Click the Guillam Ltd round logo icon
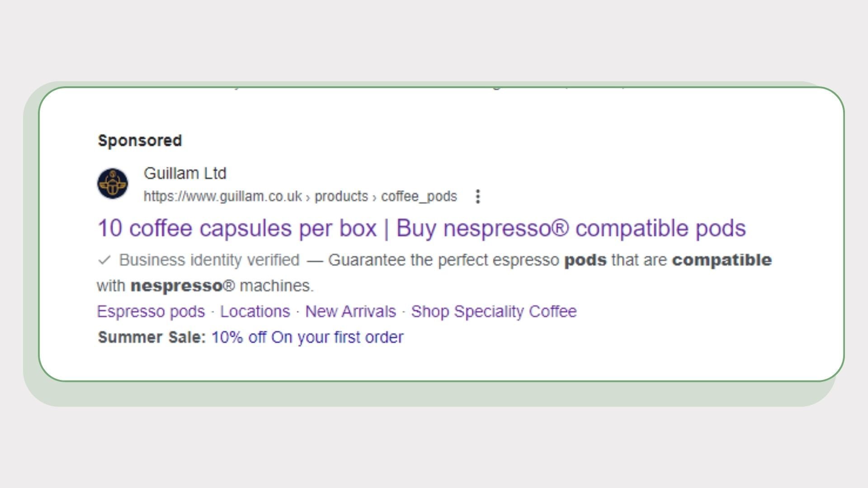This screenshot has height=488, width=868. coord(113,183)
